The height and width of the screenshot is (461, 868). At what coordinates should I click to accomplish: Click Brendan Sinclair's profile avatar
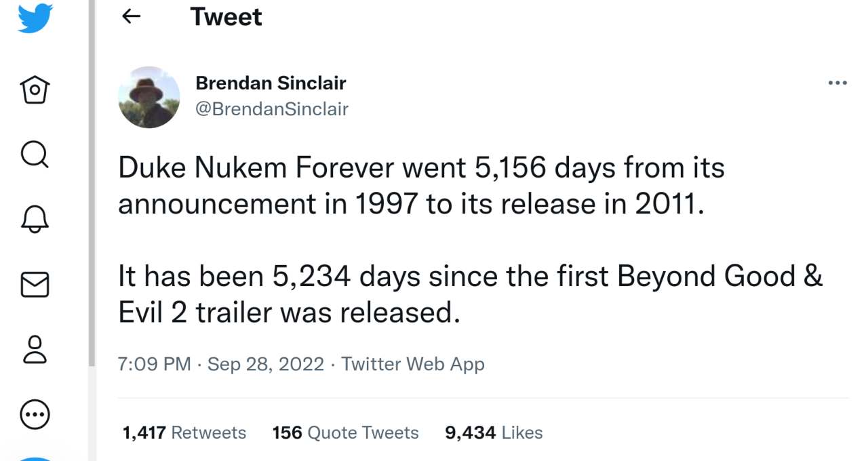coord(149,97)
